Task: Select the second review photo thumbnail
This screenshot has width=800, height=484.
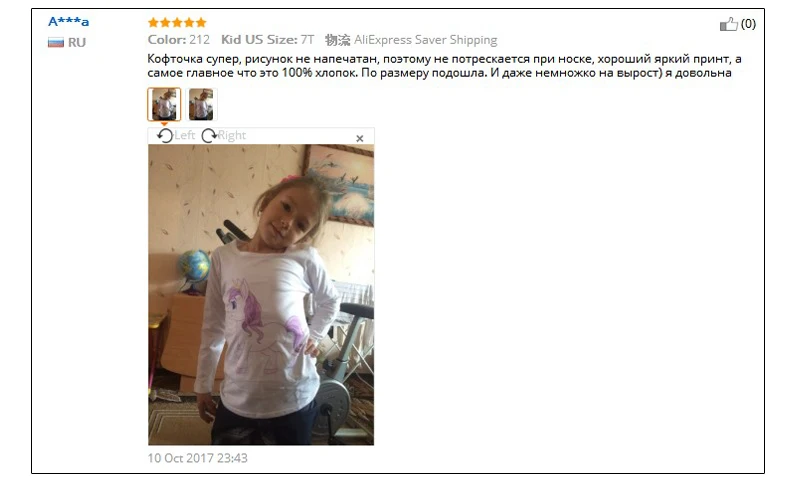Action: (201, 104)
